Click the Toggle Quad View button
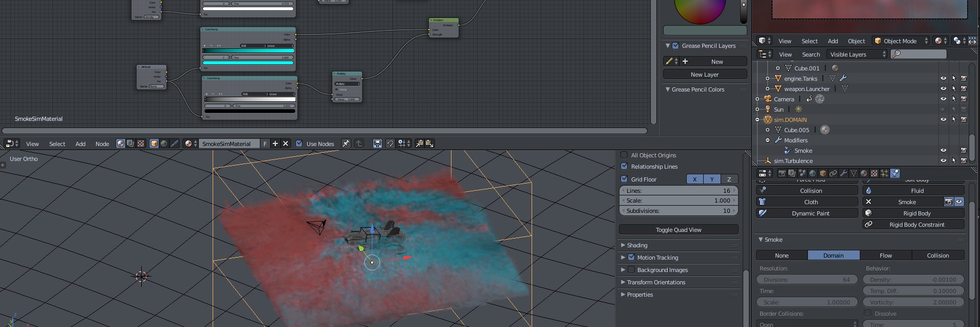980x327 pixels. pos(679,230)
